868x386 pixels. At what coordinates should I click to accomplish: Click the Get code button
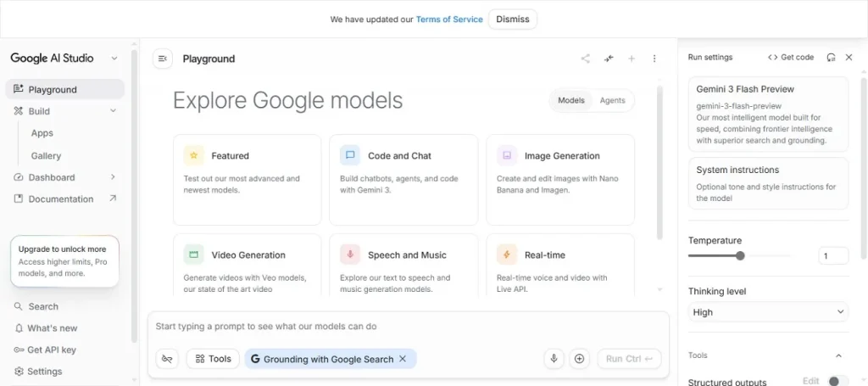791,57
